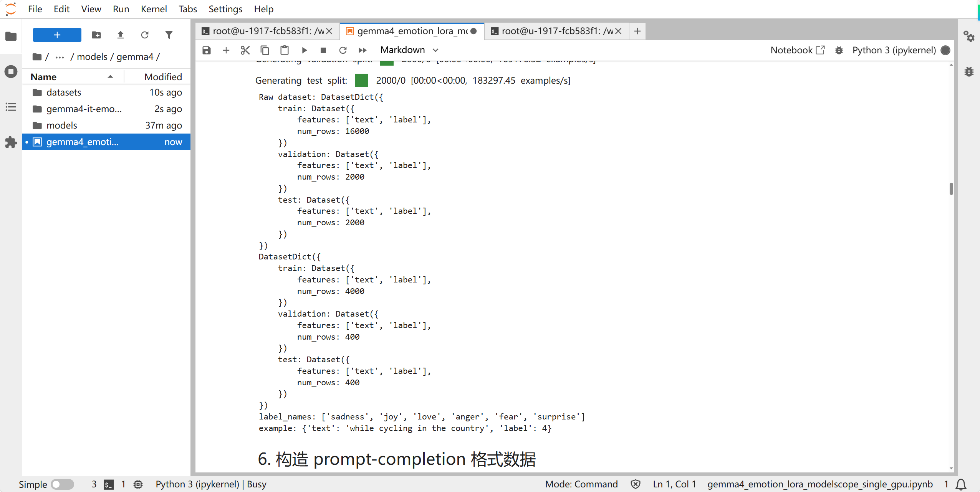Click the terminal count icon in status bar

tap(109, 484)
